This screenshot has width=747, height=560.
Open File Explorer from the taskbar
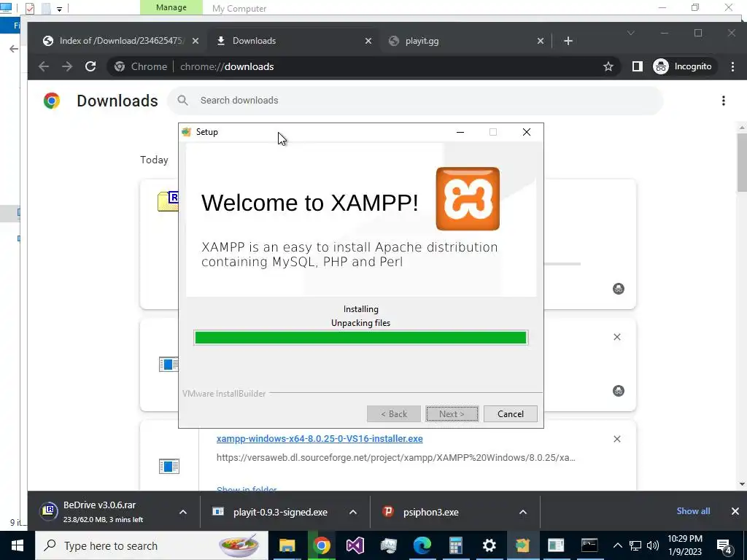pos(287,545)
